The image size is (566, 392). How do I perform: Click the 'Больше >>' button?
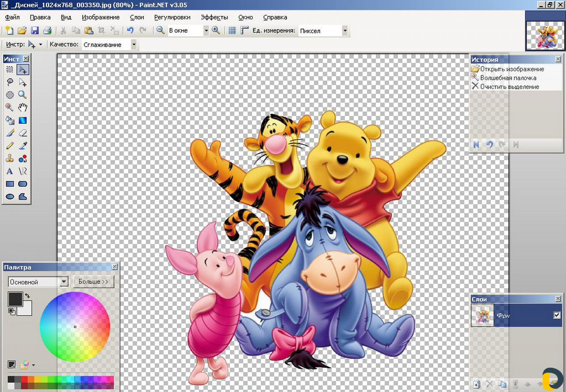coord(93,282)
